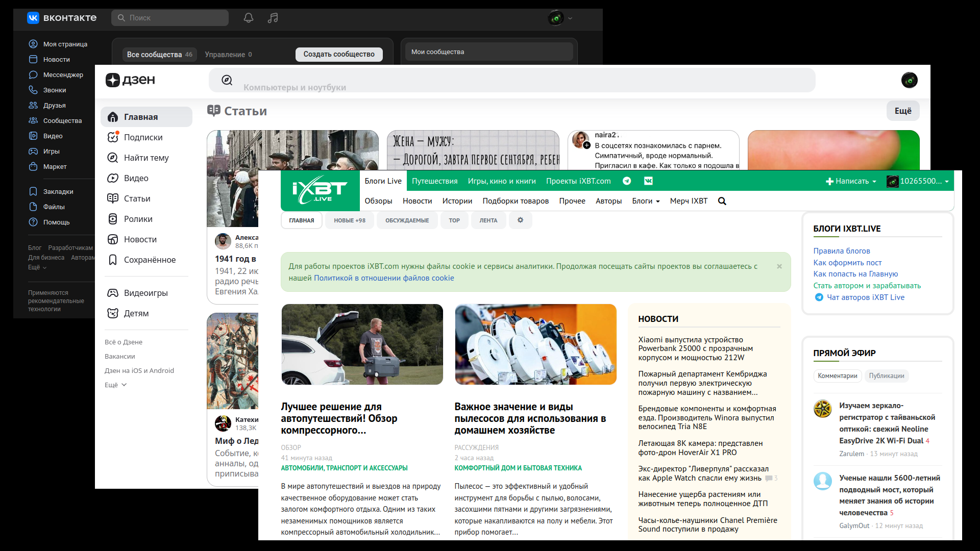Viewport: 980px width, 551px height.
Task: Click the iXBT Live logo
Action: [x=320, y=190]
